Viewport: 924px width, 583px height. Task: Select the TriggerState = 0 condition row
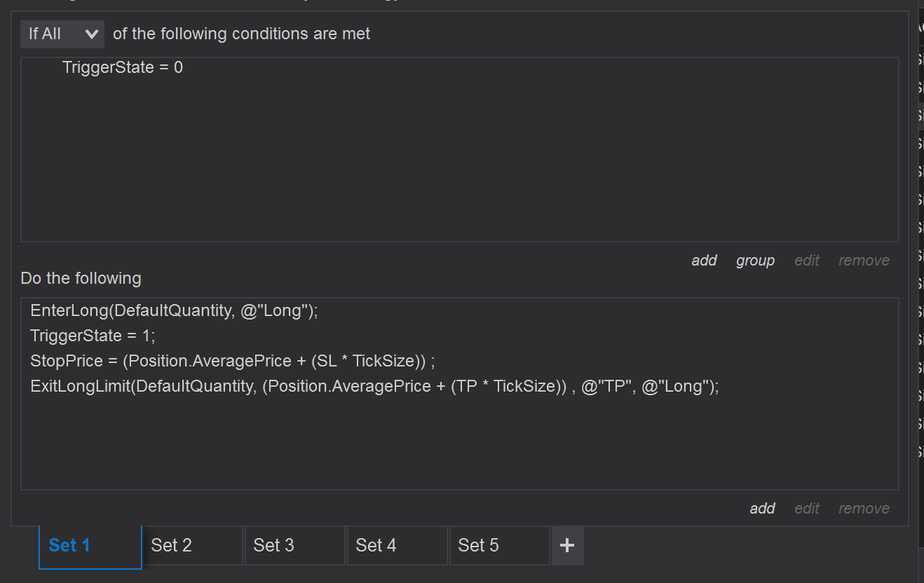123,68
